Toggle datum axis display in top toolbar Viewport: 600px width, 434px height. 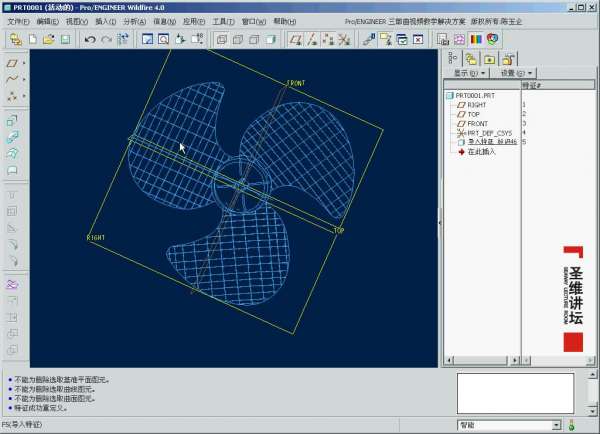click(311, 40)
